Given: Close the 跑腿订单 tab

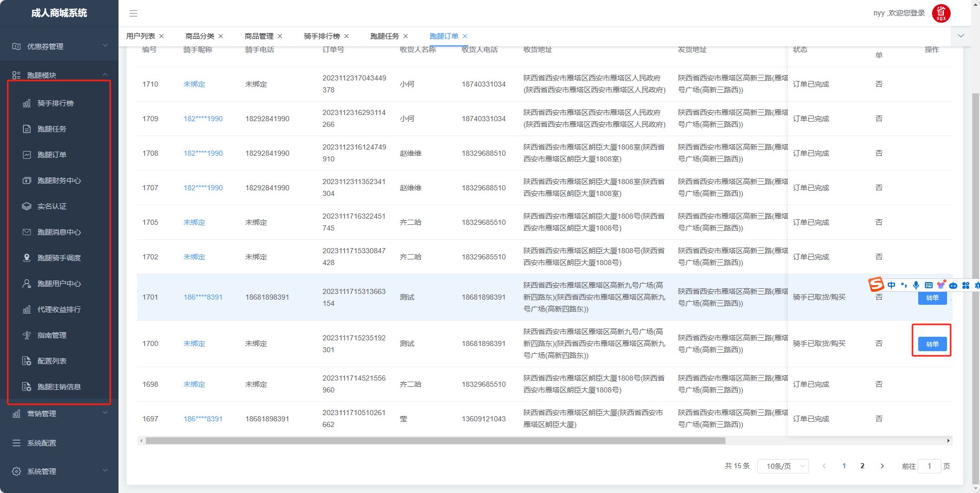Looking at the screenshot, I should coord(465,36).
